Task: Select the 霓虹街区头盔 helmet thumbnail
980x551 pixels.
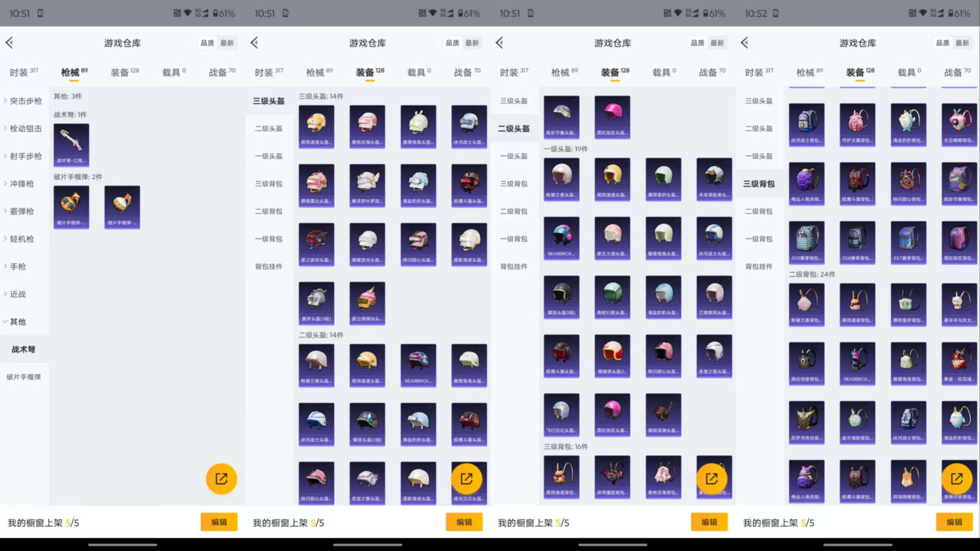Action: (x=612, y=117)
